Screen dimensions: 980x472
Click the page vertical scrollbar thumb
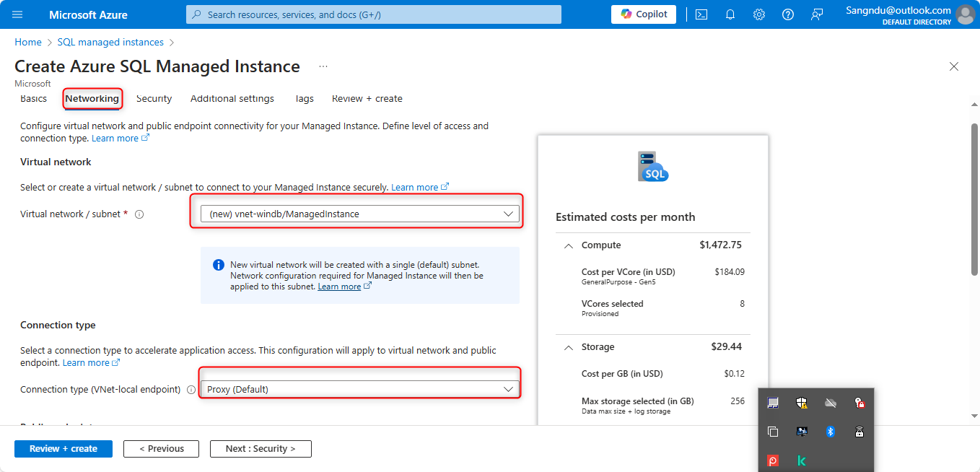(974, 198)
